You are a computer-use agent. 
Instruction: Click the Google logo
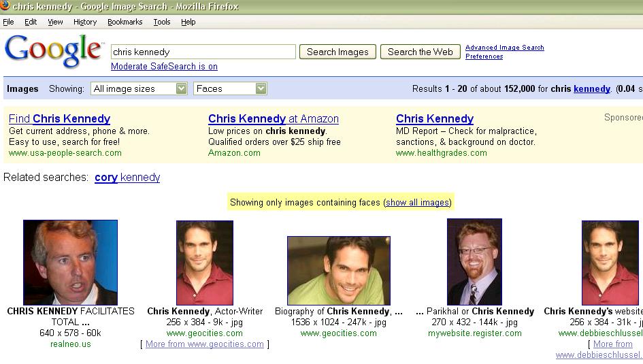[53, 51]
